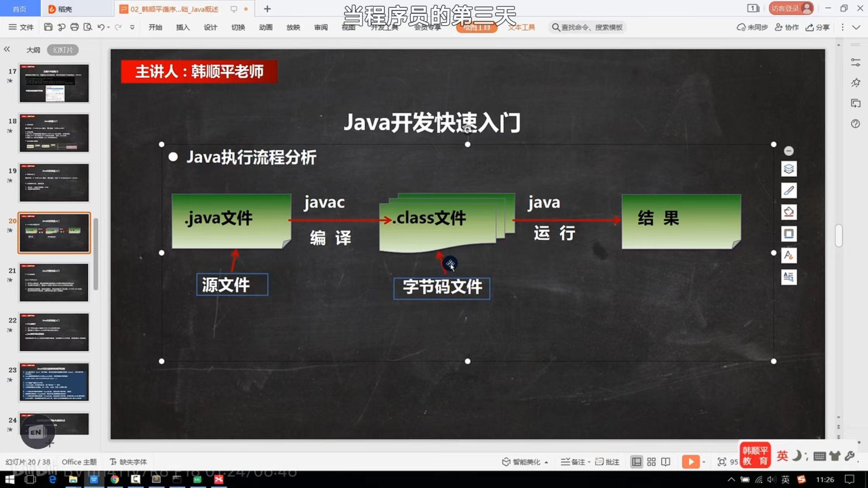Open the 插入 ribbon tab
Image resolution: width=868 pixels, height=488 pixels.
(x=183, y=27)
